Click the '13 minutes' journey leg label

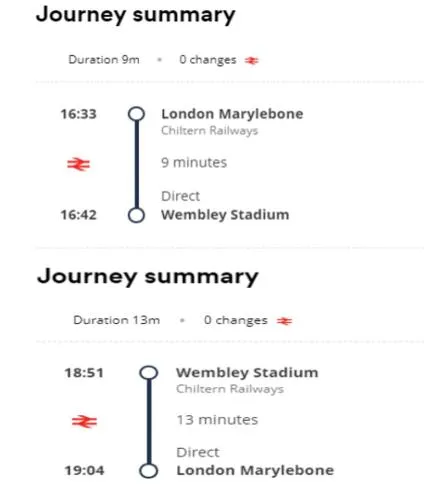(x=217, y=420)
